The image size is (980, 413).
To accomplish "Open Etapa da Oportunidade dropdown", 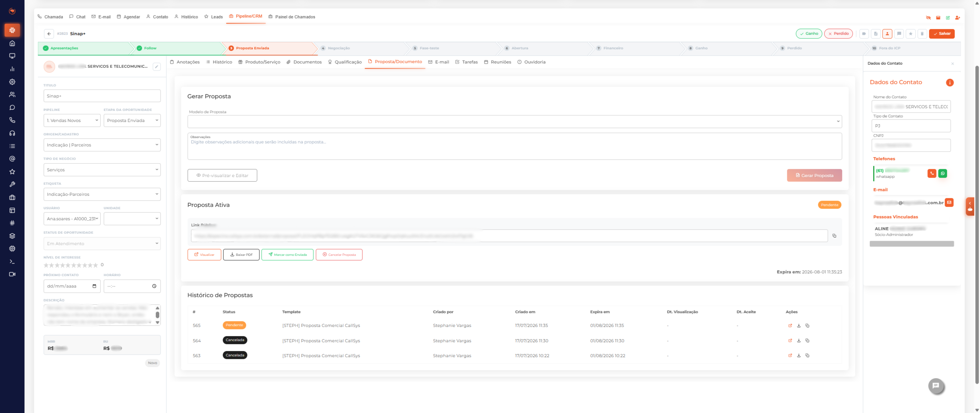I will pos(132,120).
